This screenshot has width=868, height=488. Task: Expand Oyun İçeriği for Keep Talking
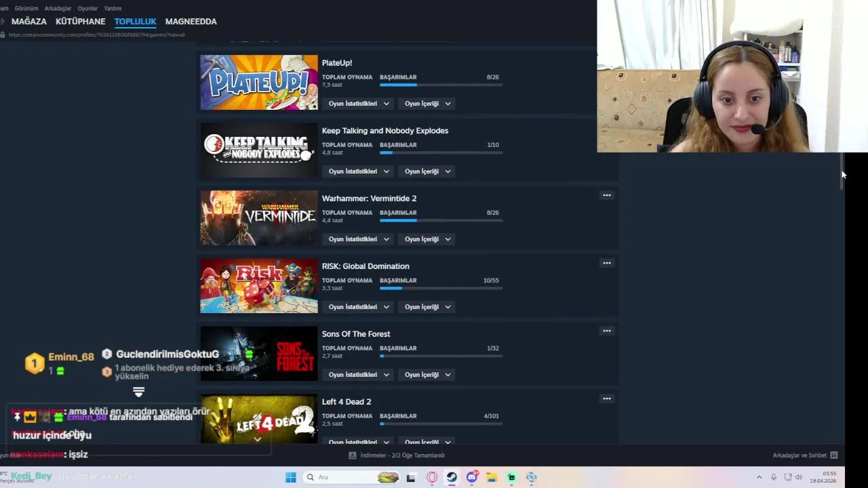[426, 171]
